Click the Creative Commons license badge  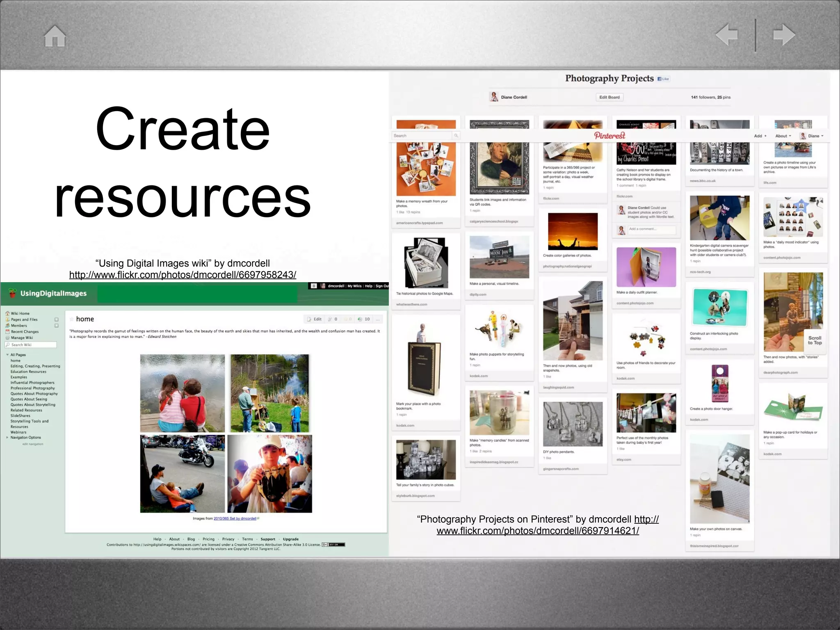[334, 545]
